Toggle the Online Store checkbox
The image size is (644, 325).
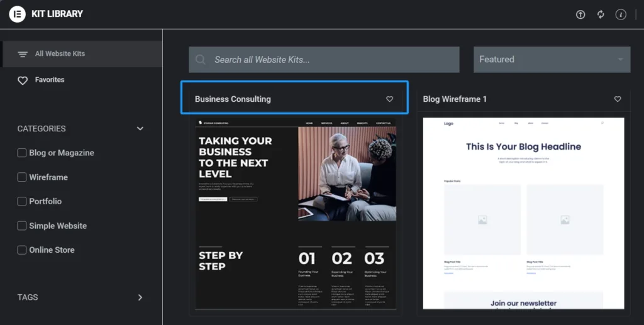[22, 250]
